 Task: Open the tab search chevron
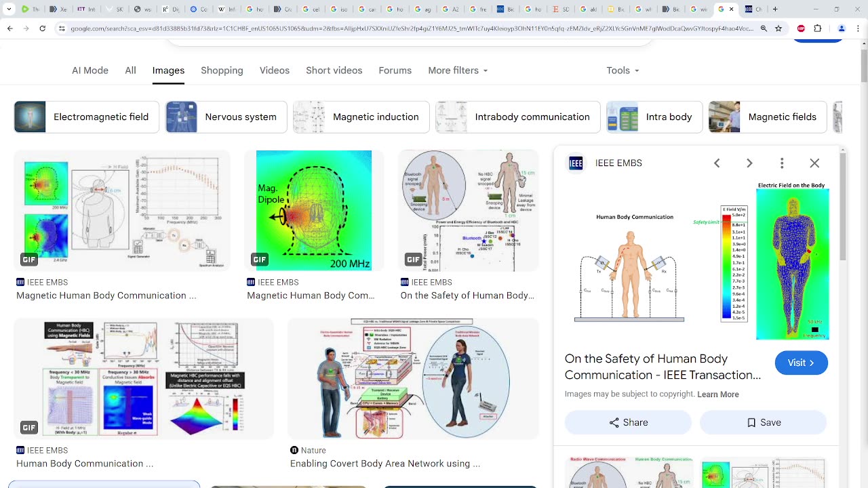pyautogui.click(x=10, y=9)
